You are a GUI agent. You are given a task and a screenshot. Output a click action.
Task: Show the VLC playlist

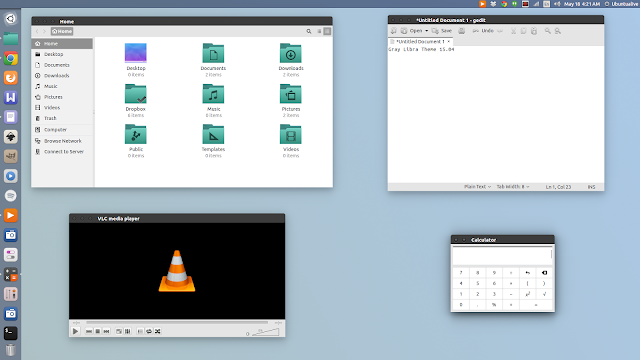coord(140,331)
